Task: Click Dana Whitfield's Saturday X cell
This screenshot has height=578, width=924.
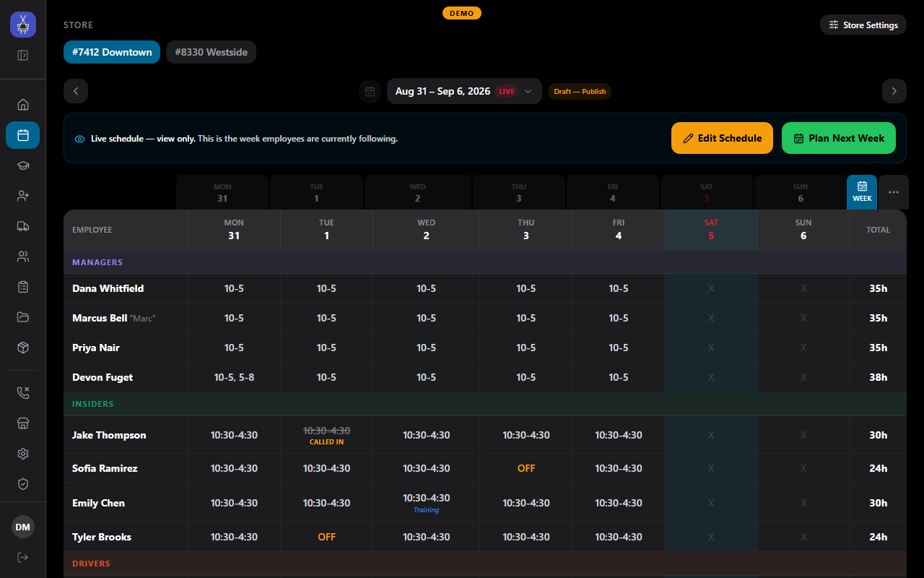Action: click(x=711, y=288)
